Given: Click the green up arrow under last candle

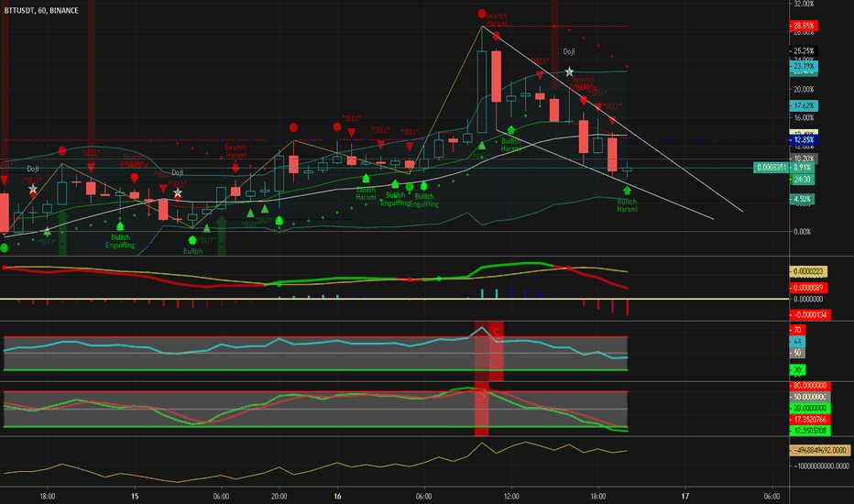Looking at the screenshot, I should (x=627, y=191).
